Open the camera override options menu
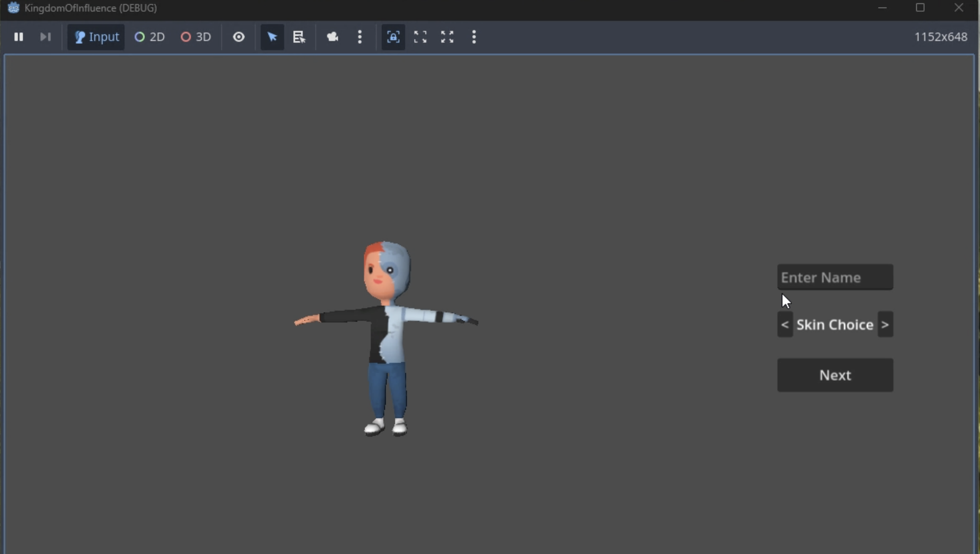Image resolution: width=980 pixels, height=554 pixels. (x=359, y=36)
